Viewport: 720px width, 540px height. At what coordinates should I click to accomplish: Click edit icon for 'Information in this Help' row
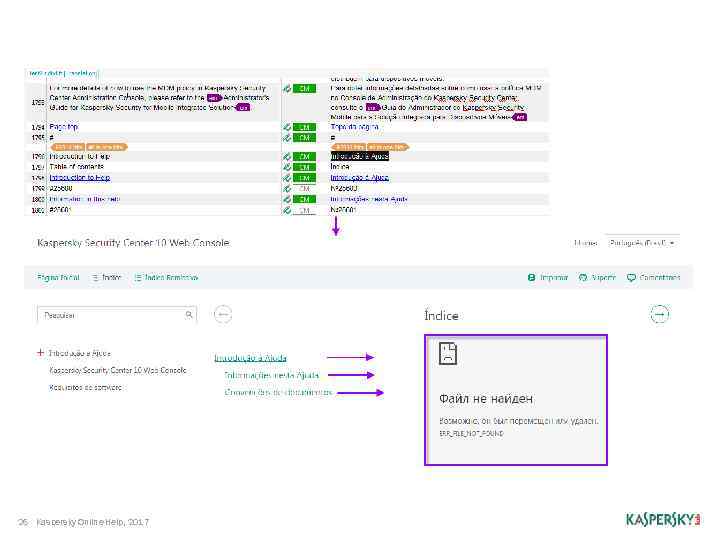287,199
